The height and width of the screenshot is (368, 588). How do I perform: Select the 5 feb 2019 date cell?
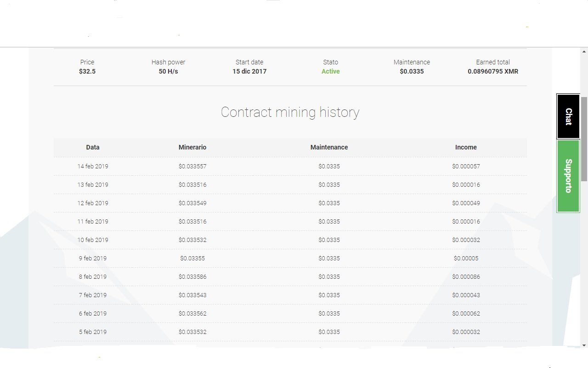(93, 332)
